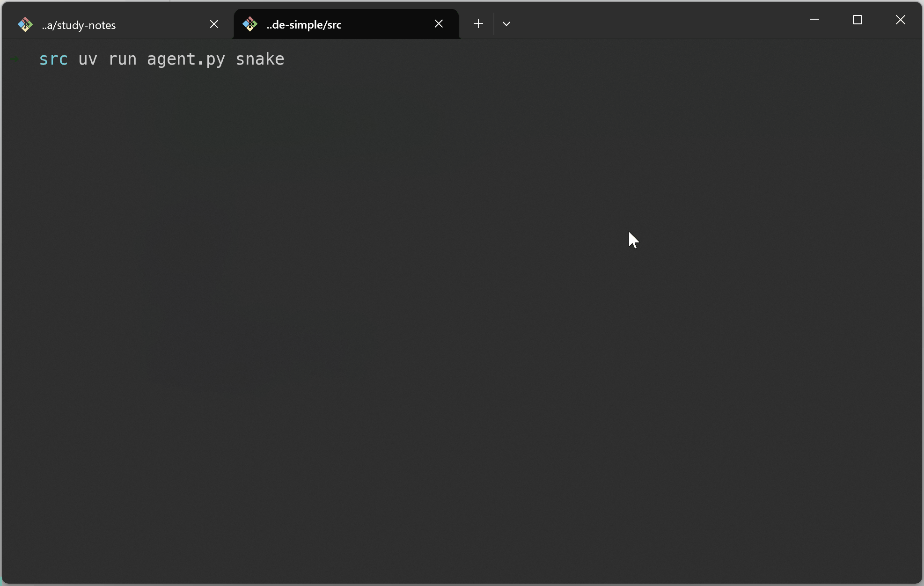The width and height of the screenshot is (924, 586).
Task: Click just after snake at line end
Action: 289,59
